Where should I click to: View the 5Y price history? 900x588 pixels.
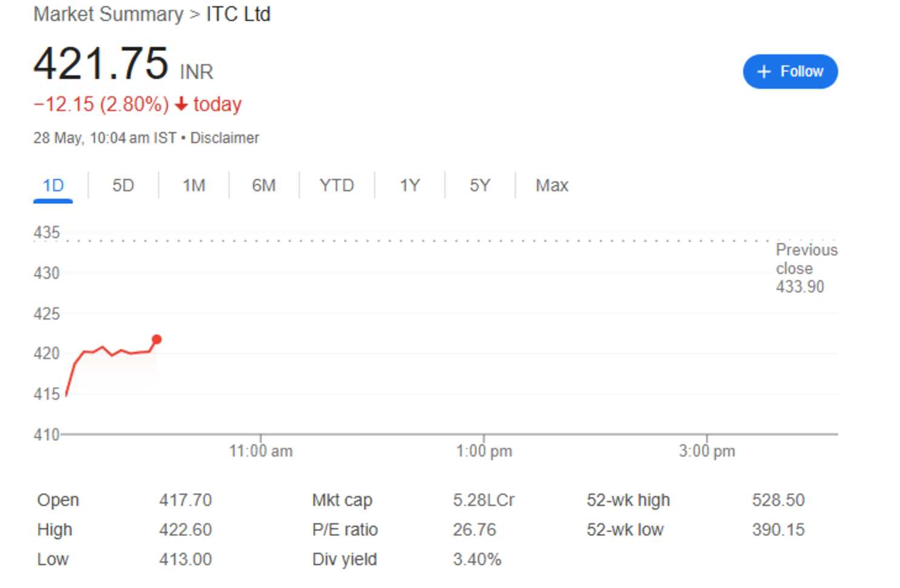tap(480, 185)
